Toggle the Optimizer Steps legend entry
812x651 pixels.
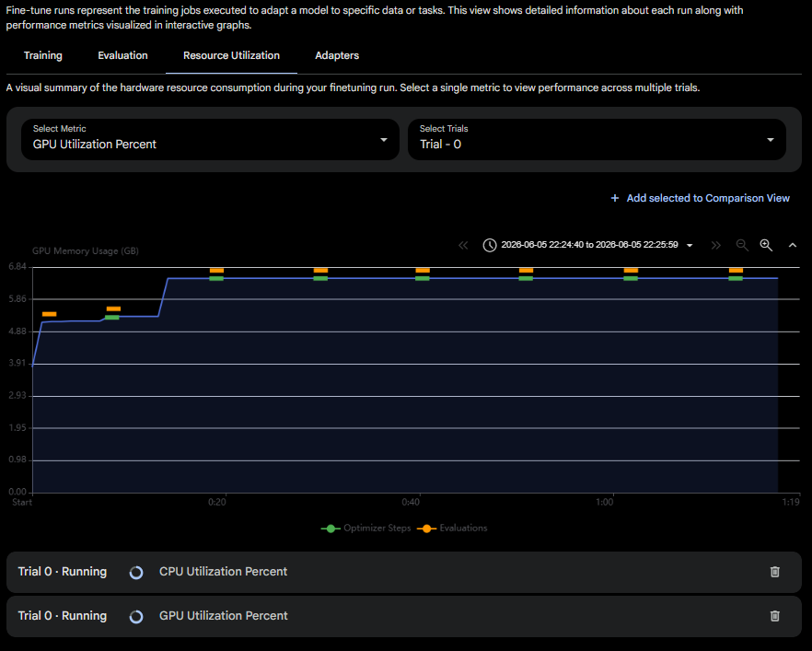[365, 529]
